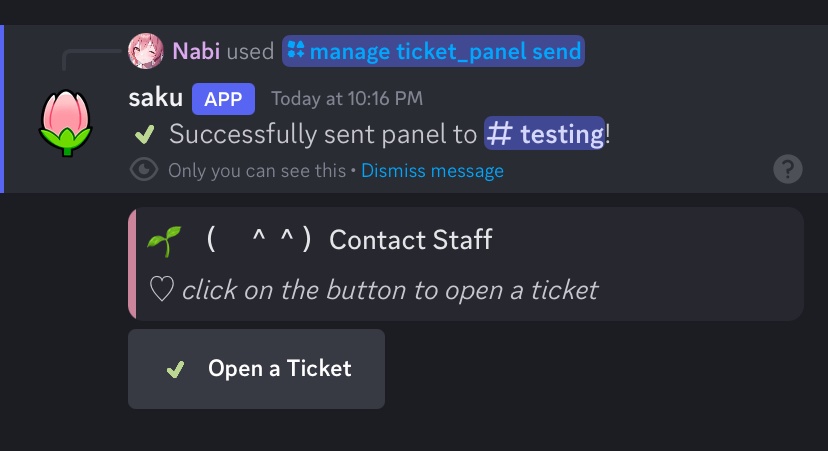The height and width of the screenshot is (451, 828).
Task: Click the Only you can see this text
Action: [256, 171]
